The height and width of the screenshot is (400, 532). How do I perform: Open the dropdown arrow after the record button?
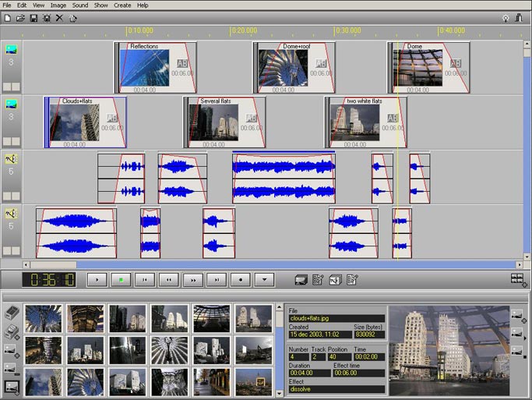(x=264, y=279)
